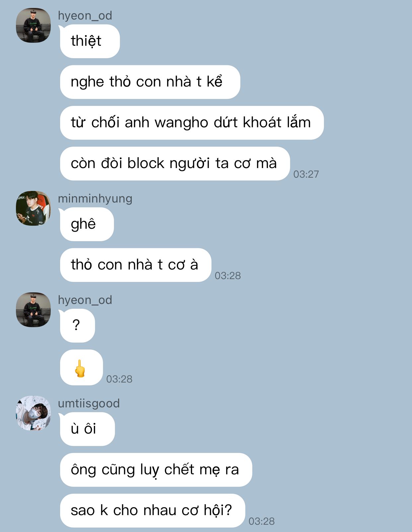Select the "?" message bubble

pyautogui.click(x=77, y=325)
